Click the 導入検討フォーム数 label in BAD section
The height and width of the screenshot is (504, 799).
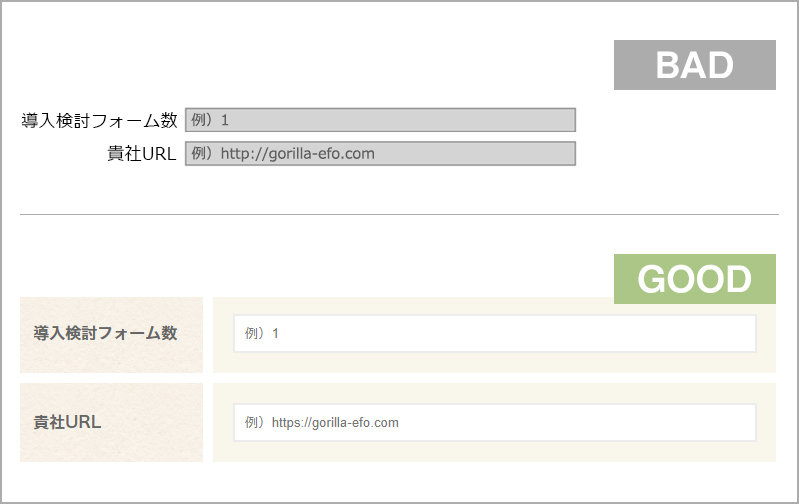pyautogui.click(x=99, y=120)
